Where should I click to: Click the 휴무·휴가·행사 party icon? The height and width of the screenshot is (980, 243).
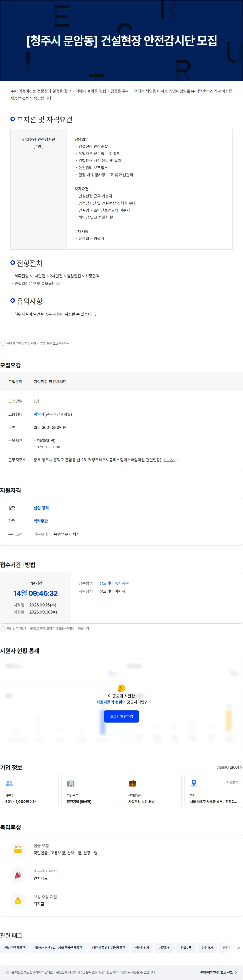[18, 875]
